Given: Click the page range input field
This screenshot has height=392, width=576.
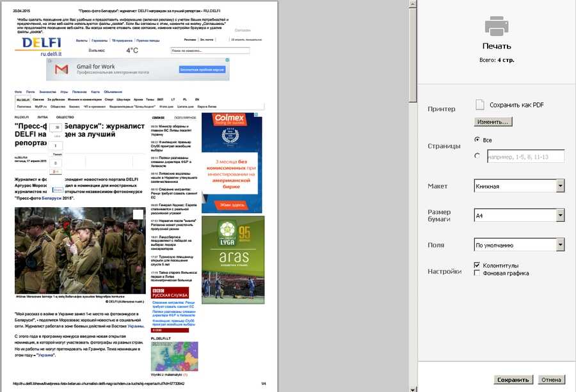Looking at the screenshot, I should point(525,156).
